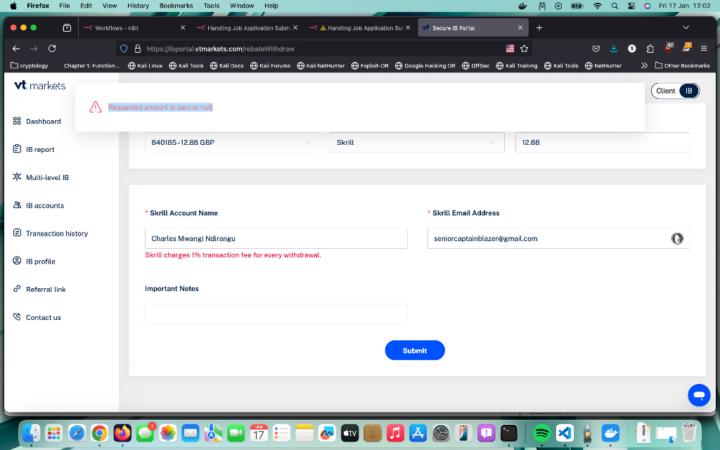Screen dimensions: 720x450
Task: Open IB accounts in sidebar
Action: pos(38,205)
